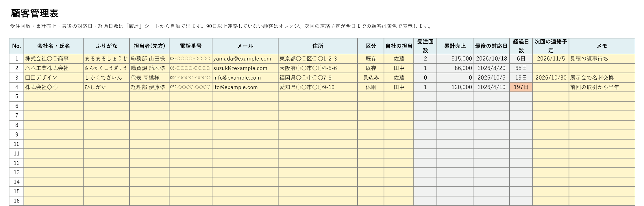The image size is (644, 206).
Task: Select email suzuki@example.com
Action: (245, 68)
